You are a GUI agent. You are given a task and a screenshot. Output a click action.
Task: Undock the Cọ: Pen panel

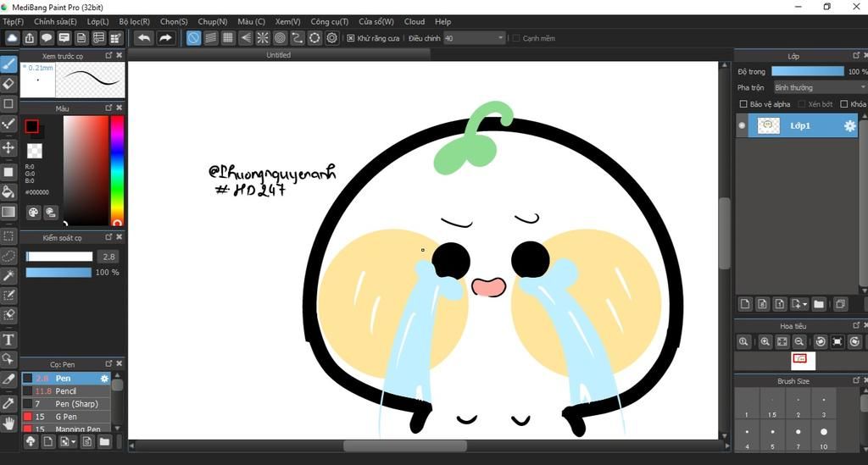pos(108,363)
